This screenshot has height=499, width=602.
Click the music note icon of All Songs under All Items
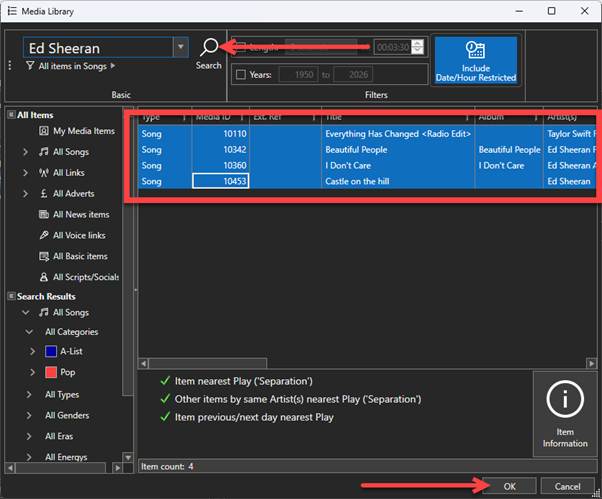[x=44, y=152]
